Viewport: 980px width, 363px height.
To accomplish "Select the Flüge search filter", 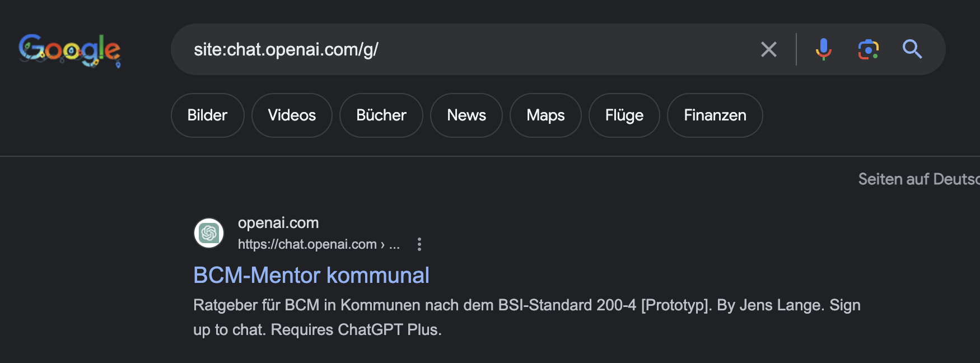I will tap(624, 115).
